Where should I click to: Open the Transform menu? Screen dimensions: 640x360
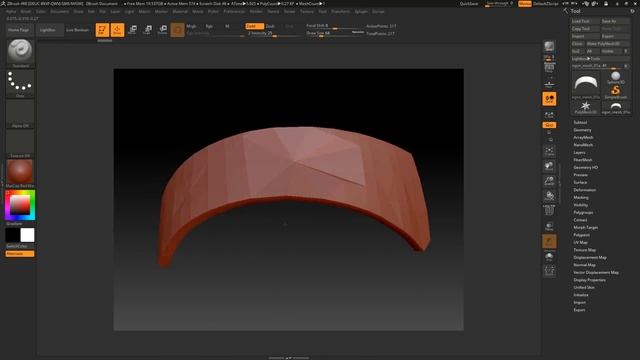pos(340,11)
